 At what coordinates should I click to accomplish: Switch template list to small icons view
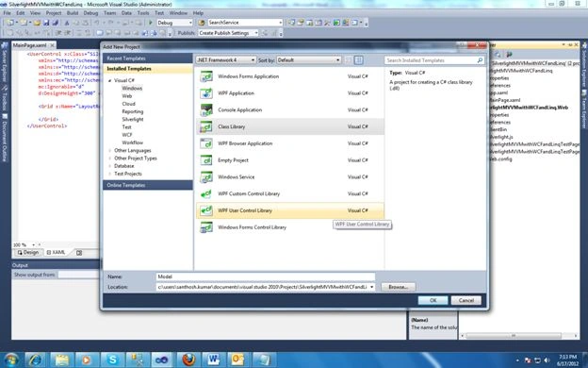coord(348,60)
